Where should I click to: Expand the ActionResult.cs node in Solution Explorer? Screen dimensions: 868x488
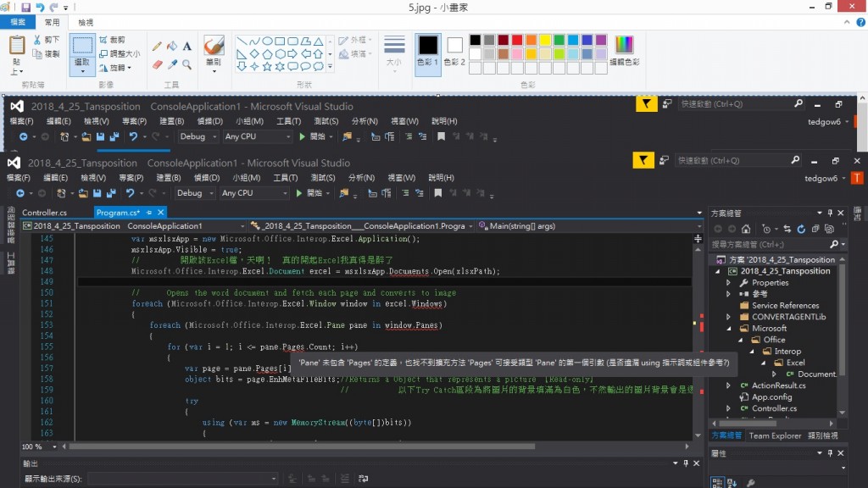[x=728, y=385]
